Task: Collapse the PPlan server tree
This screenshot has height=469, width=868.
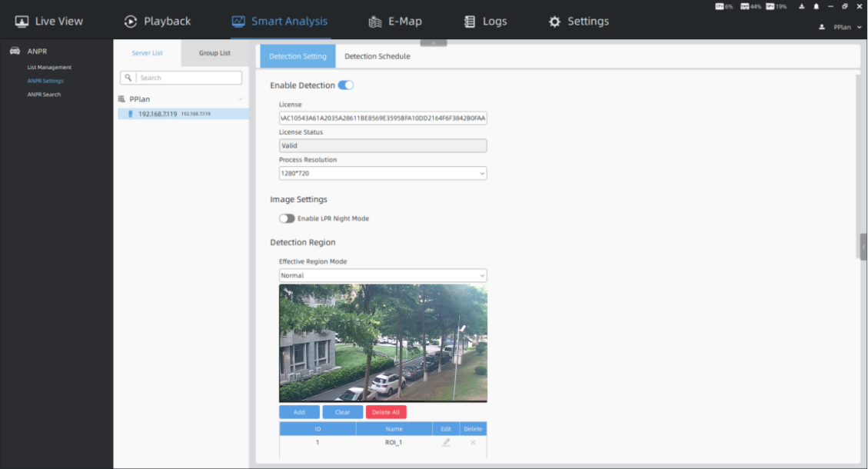Action: coord(241,99)
